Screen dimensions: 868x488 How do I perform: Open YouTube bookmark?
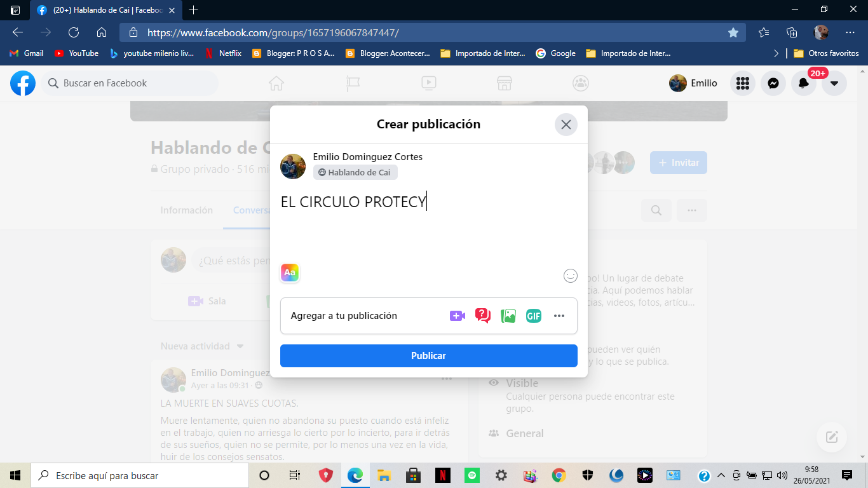[x=76, y=53]
